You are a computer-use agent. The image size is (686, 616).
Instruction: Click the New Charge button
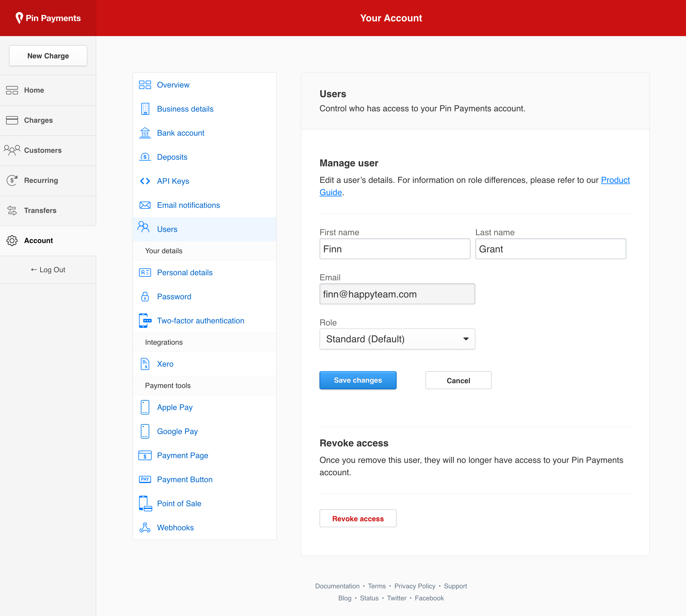click(48, 56)
